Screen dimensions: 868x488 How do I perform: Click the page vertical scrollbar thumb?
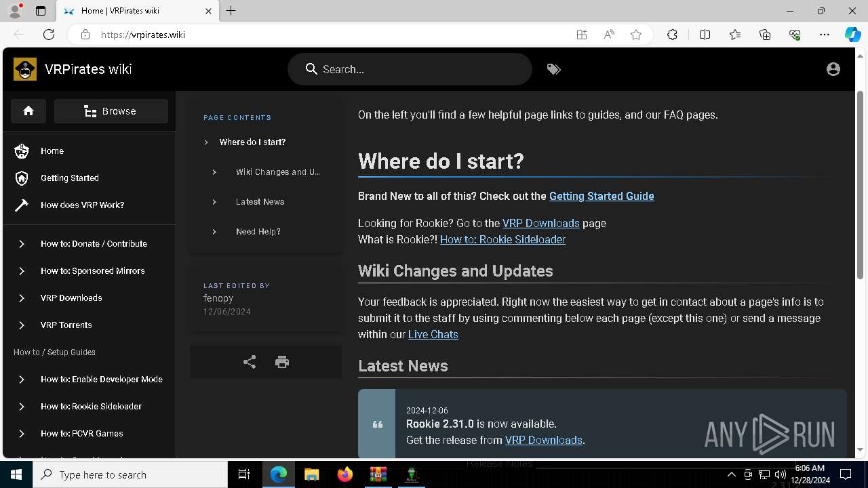click(x=861, y=186)
